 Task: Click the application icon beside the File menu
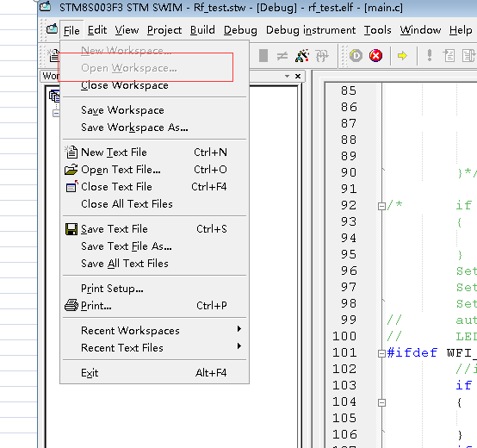[52, 29]
